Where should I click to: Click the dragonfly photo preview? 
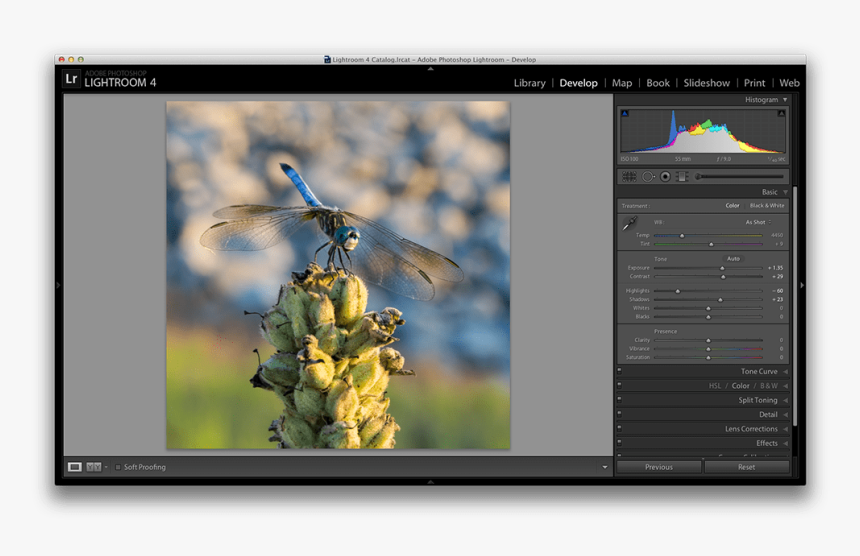[338, 275]
